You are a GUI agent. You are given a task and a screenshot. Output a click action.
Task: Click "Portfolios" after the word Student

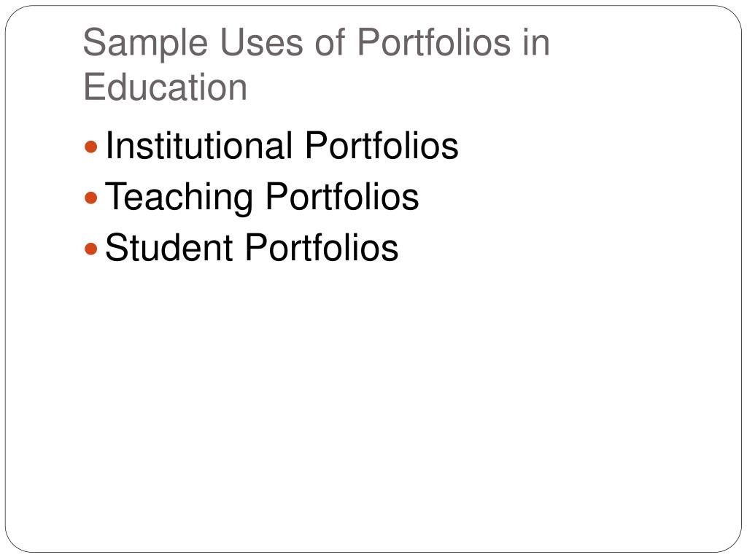(322, 248)
